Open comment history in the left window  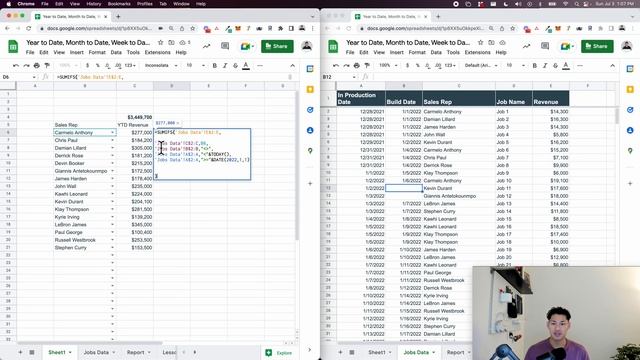[x=225, y=46]
